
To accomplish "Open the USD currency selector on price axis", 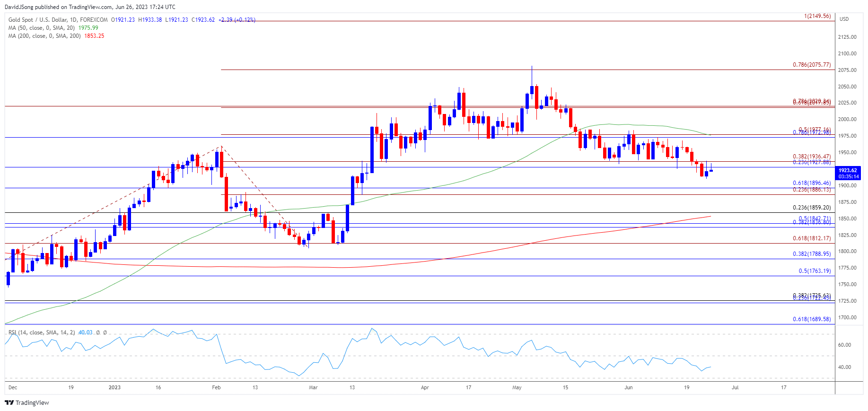I will coord(844,19).
